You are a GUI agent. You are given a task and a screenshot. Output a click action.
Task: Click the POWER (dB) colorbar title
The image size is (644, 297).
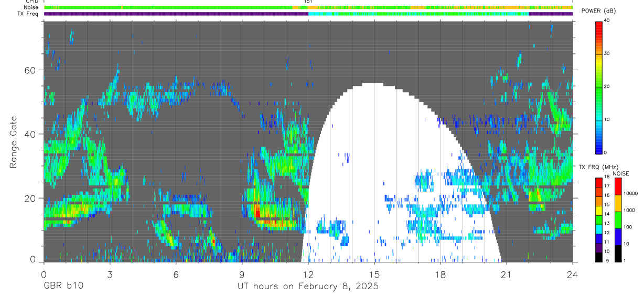click(x=598, y=11)
